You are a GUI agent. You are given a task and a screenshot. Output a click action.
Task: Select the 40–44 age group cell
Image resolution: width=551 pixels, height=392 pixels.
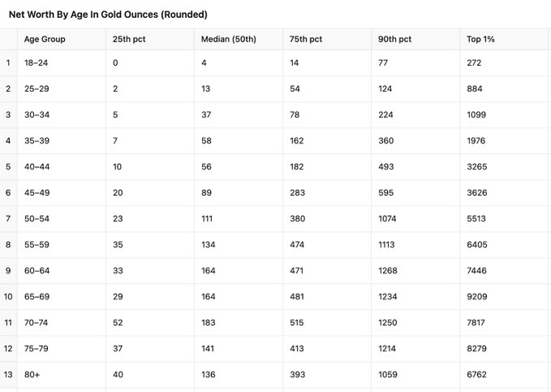[x=37, y=167]
